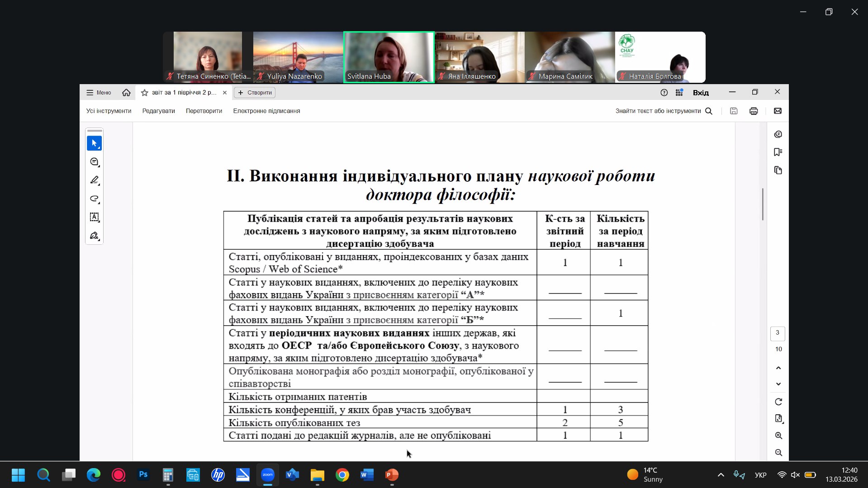Viewport: 868px width, 488px height.
Task: Click the print icon
Action: click(x=754, y=111)
